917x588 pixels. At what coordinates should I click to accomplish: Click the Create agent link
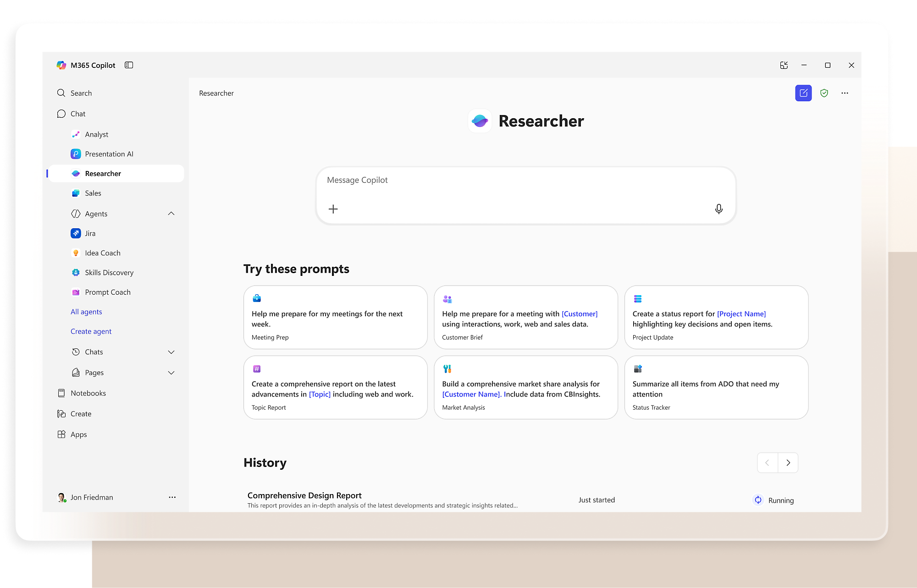[91, 331]
